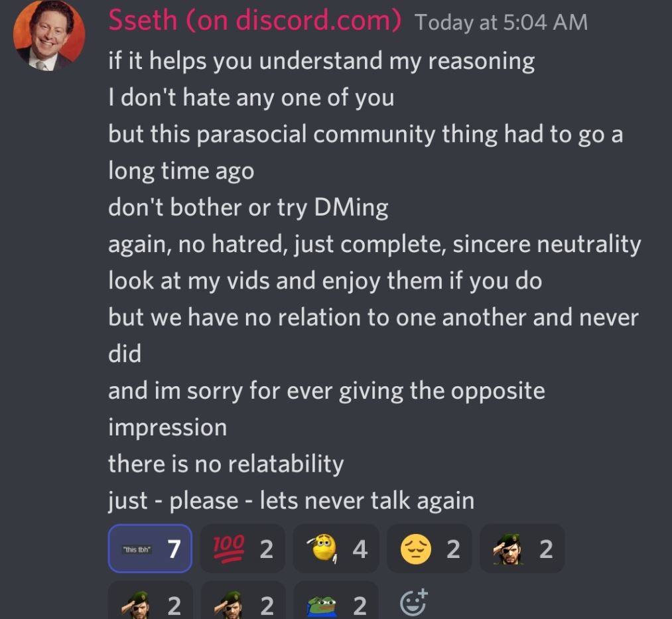Click the count 7 on selected reaction
Image resolution: width=672 pixels, height=619 pixels.
[174, 549]
